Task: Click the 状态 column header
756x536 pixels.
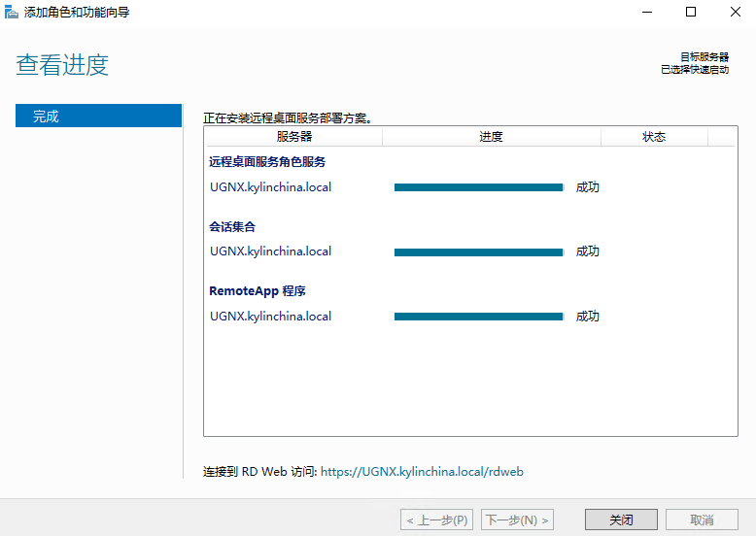Action: 654,137
